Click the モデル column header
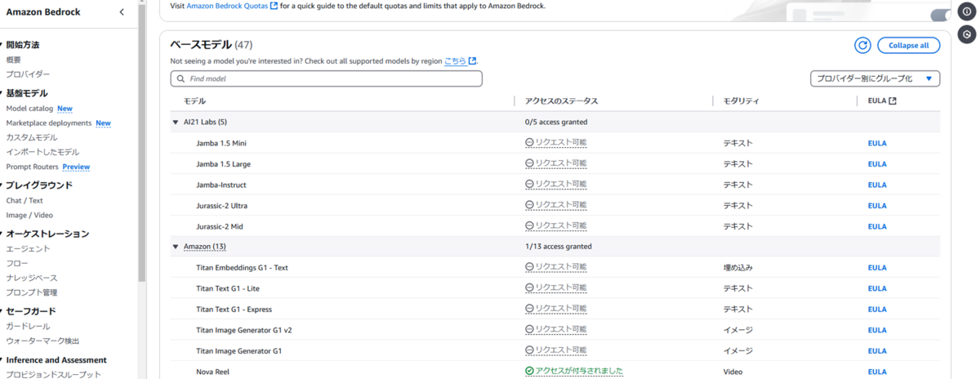980x379 pixels. coord(194,101)
